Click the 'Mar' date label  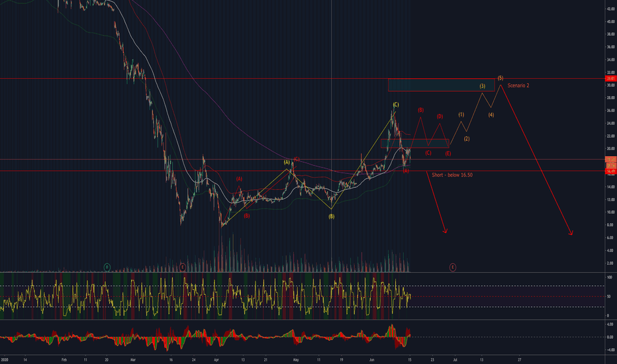[x=133, y=359]
